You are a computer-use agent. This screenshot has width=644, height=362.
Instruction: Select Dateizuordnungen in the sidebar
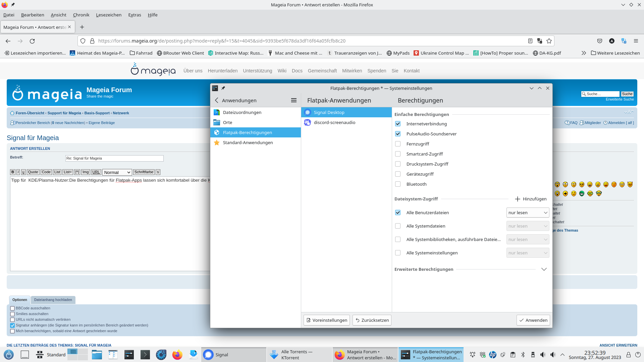(x=256, y=112)
